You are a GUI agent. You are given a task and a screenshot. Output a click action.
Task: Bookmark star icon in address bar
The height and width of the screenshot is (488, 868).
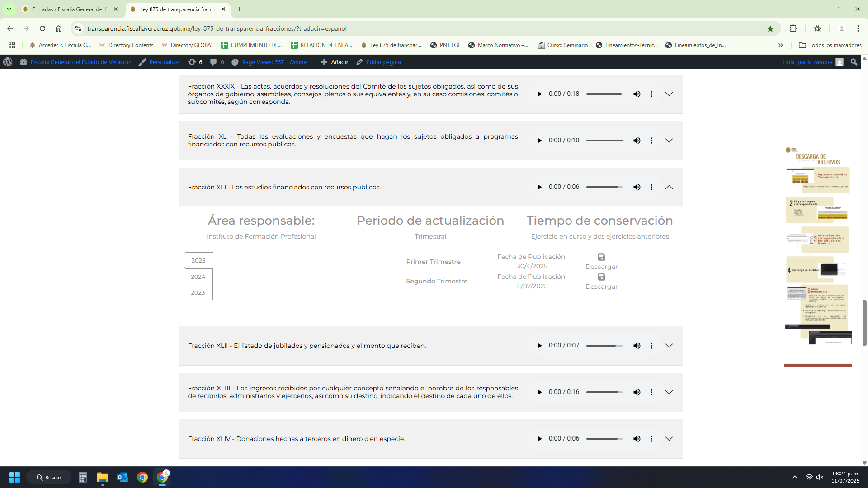770,28
